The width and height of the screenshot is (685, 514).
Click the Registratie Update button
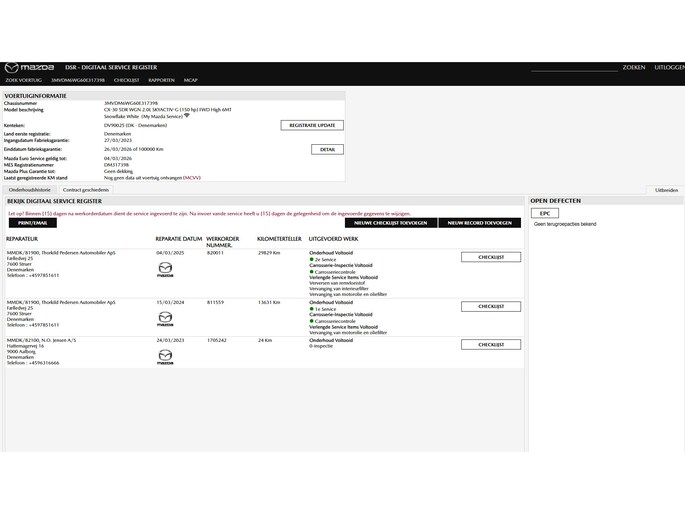tap(311, 126)
